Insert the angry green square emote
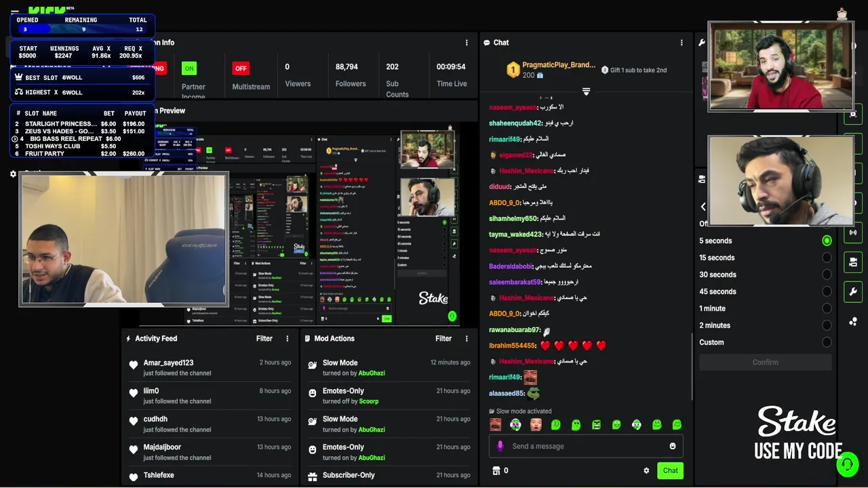Image resolution: width=868 pixels, height=488 pixels. click(596, 425)
